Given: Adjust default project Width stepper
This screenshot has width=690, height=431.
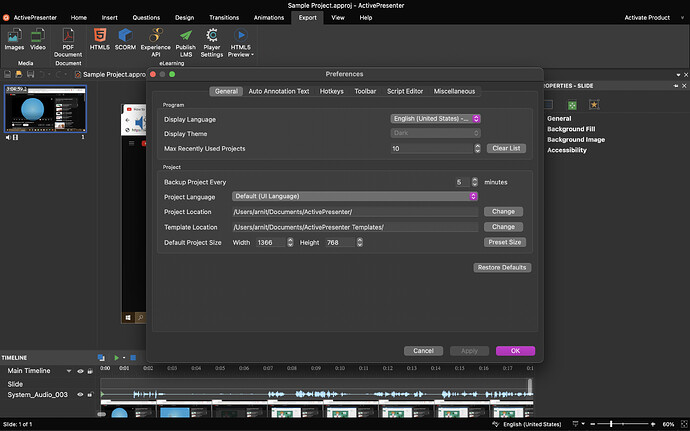Looking at the screenshot, I should tap(290, 242).
